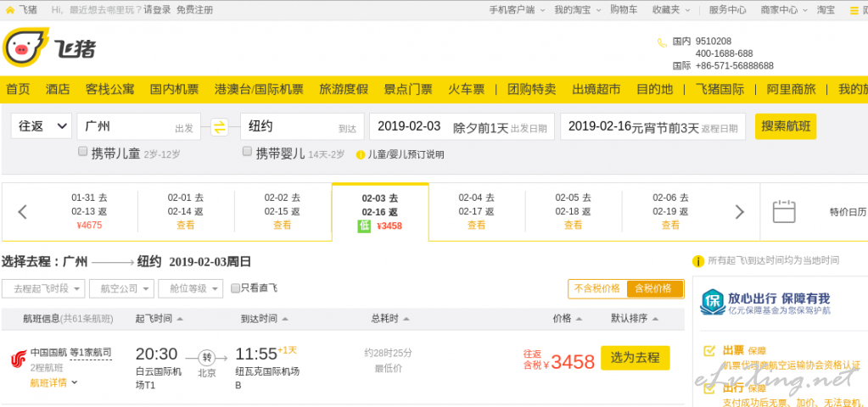Click the Fliggy pig logo
This screenshot has height=407, width=868.
tap(25, 47)
